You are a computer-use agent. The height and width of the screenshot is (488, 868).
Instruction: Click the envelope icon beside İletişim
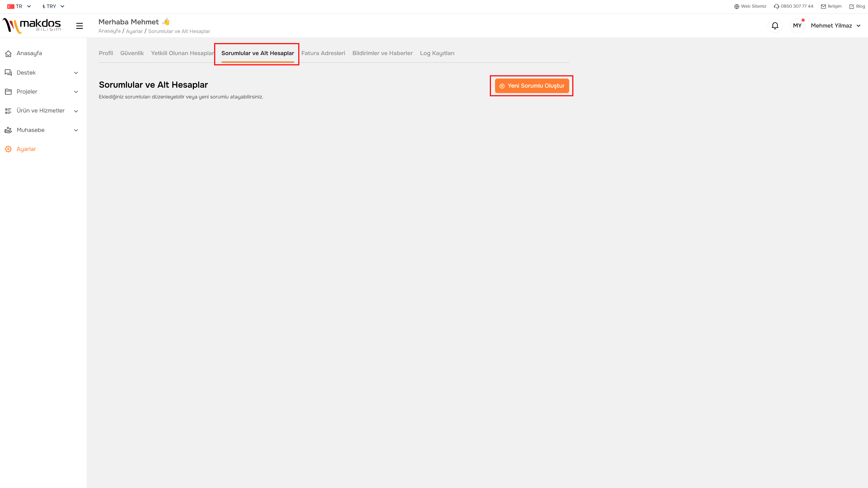(823, 6)
